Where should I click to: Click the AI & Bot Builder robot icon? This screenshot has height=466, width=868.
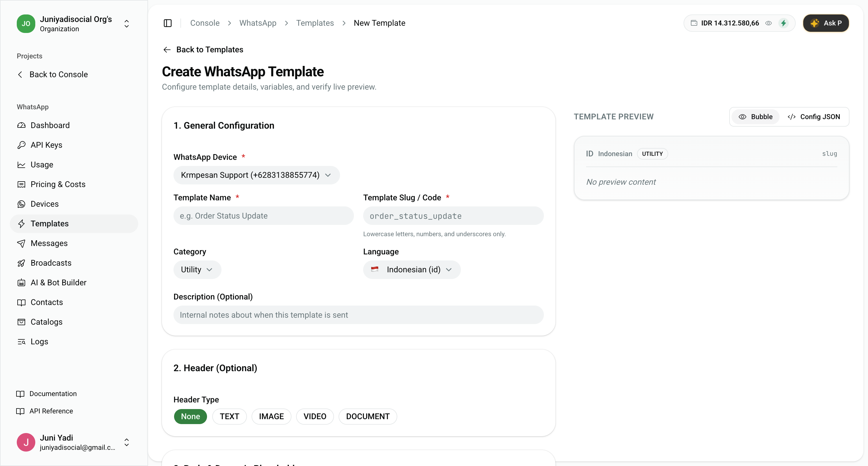tap(21, 283)
